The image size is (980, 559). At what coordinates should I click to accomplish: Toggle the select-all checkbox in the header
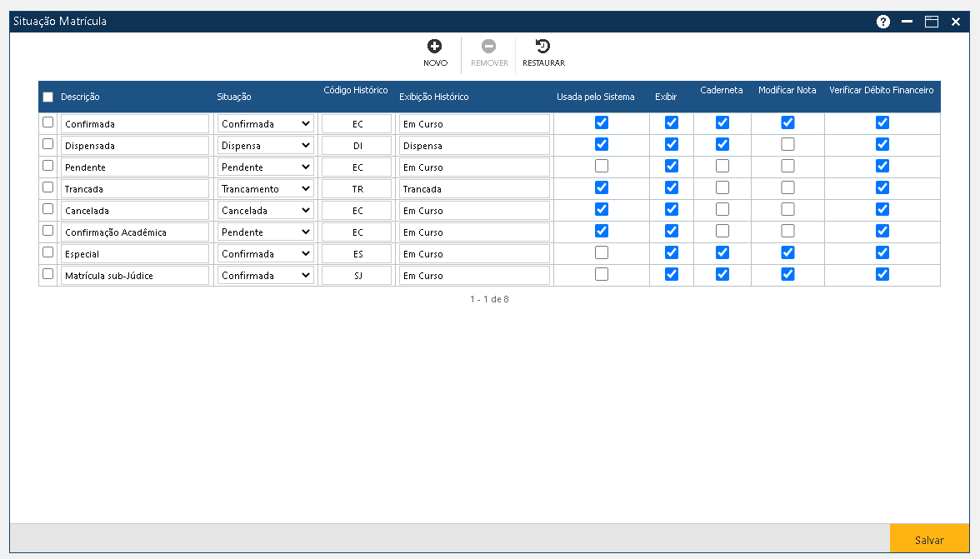[x=47, y=97]
